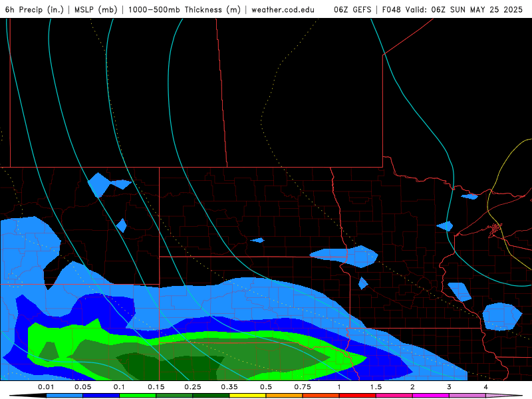This screenshot has height=399, width=532.
Task: Click the red 1 legend swatch
Action: [x=358, y=396]
